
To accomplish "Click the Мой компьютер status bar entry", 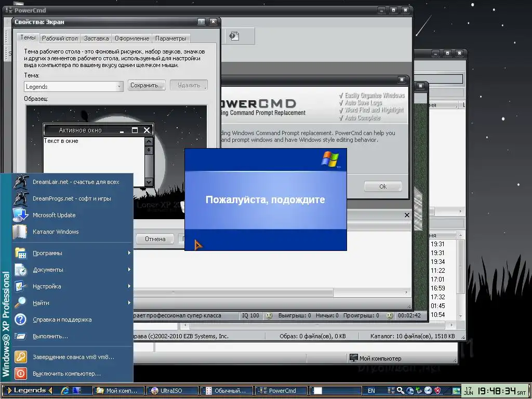I will [x=376, y=358].
